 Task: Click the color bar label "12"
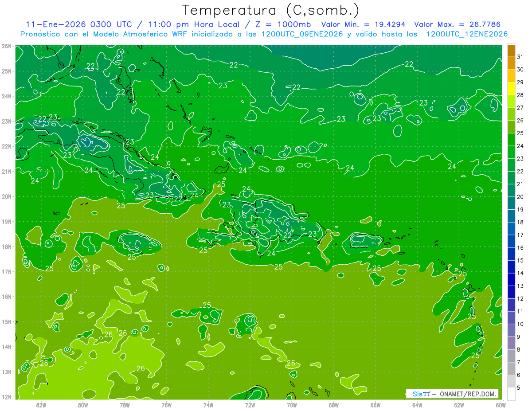[x=520, y=298]
